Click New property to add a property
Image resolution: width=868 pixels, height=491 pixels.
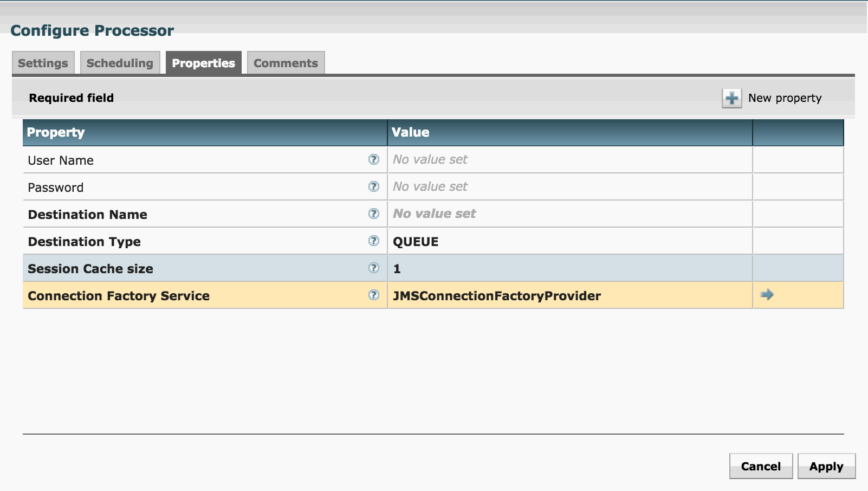(783, 98)
